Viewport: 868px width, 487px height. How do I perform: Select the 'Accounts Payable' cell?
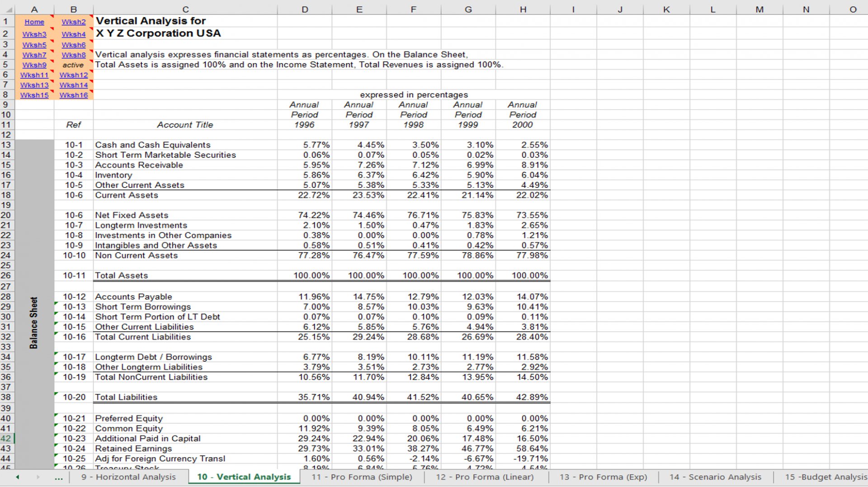(185, 297)
